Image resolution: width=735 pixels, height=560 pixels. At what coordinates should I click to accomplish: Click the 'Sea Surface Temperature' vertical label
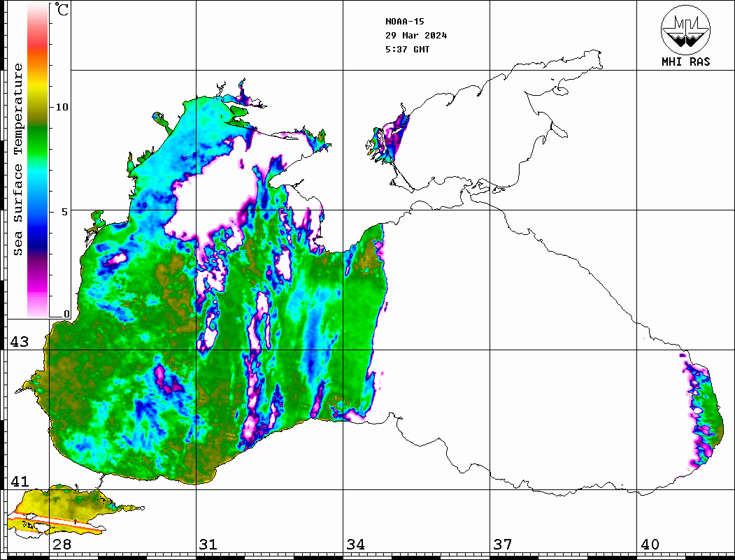coord(17,159)
